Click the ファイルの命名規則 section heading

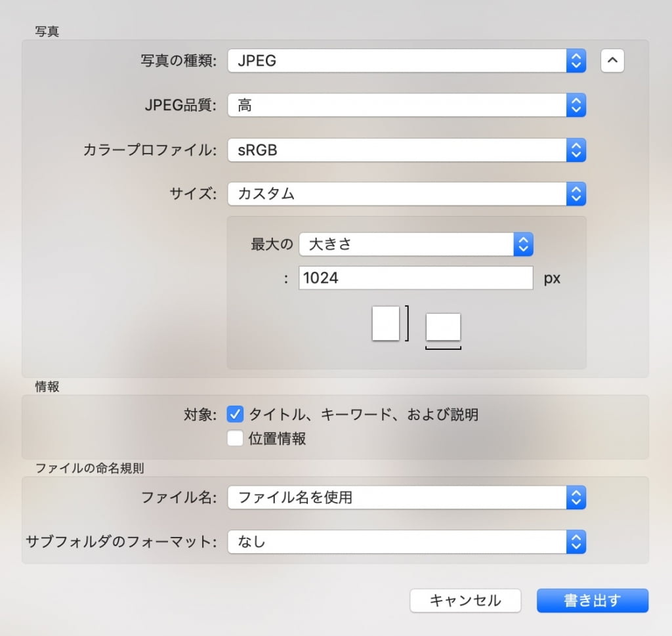coord(89,468)
